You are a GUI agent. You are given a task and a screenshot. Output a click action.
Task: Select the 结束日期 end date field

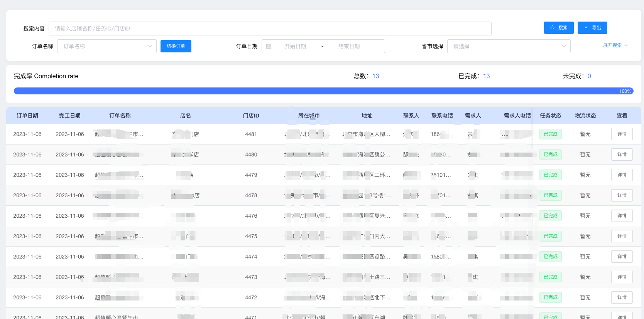point(349,46)
